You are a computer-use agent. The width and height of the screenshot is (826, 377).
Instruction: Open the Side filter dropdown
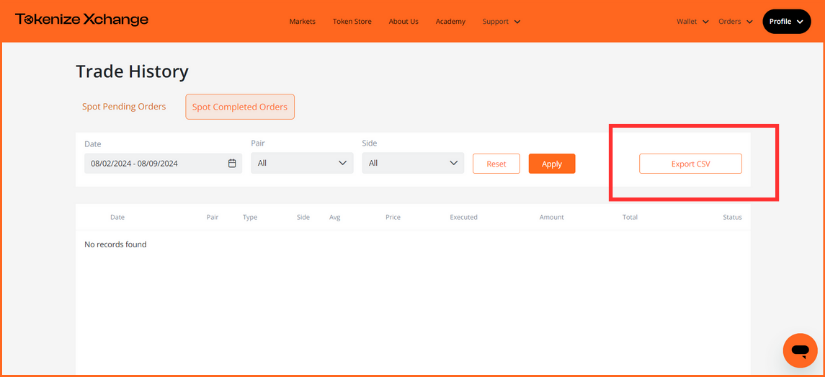tap(413, 163)
